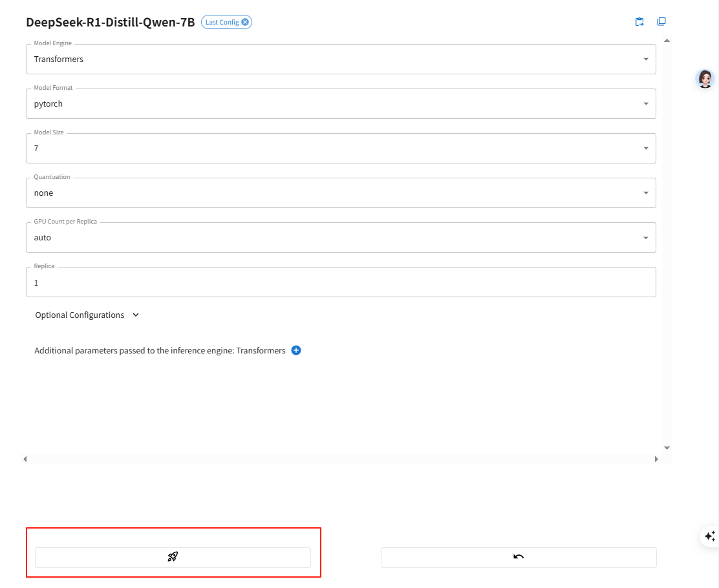The image size is (719, 588).
Task: Click the horizontal scrollbar right arrow
Action: click(x=656, y=459)
